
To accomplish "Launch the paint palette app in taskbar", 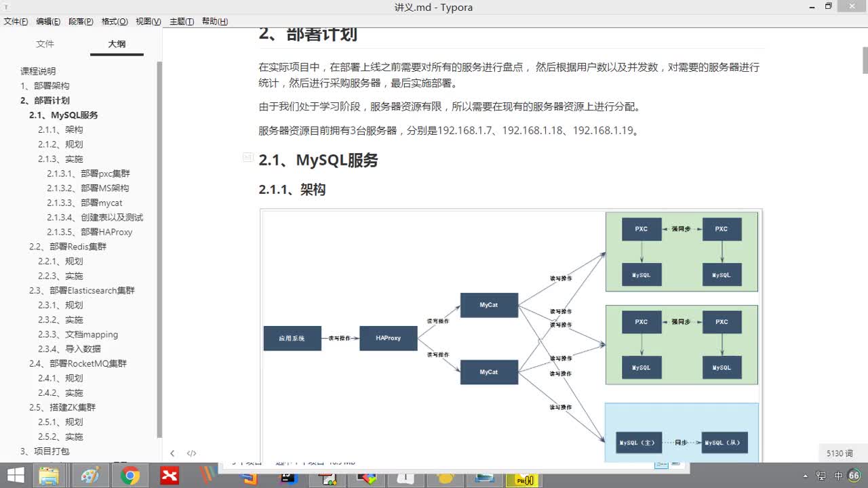I will (x=90, y=476).
